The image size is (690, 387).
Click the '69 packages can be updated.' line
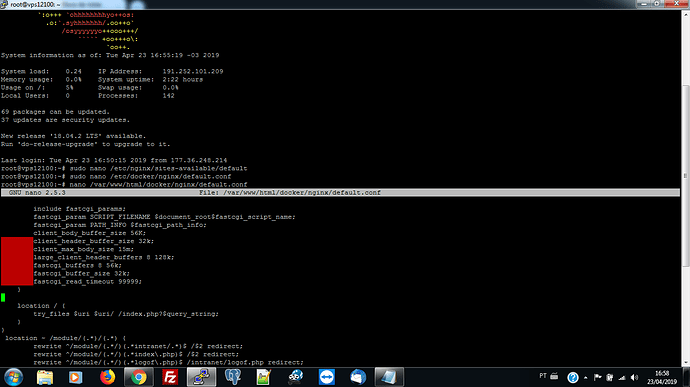point(55,112)
